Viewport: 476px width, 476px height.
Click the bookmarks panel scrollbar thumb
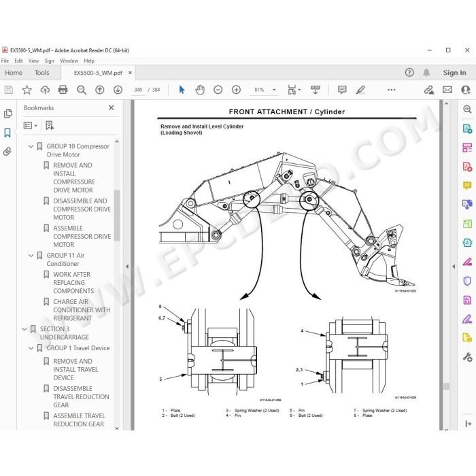[117, 216]
